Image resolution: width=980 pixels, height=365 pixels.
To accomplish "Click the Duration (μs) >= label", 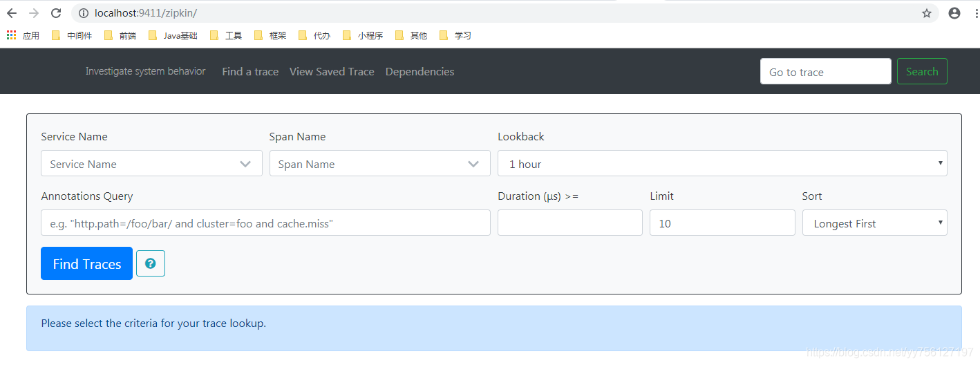I will click(538, 196).
